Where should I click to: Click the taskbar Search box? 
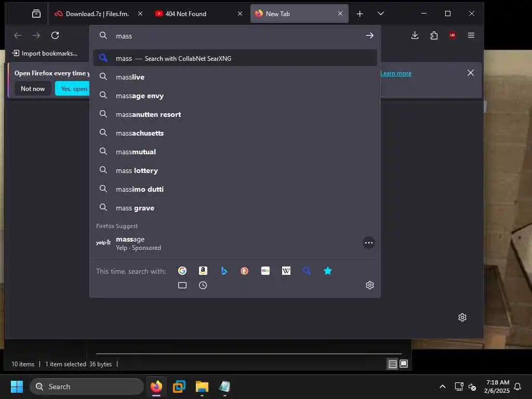pos(87,387)
